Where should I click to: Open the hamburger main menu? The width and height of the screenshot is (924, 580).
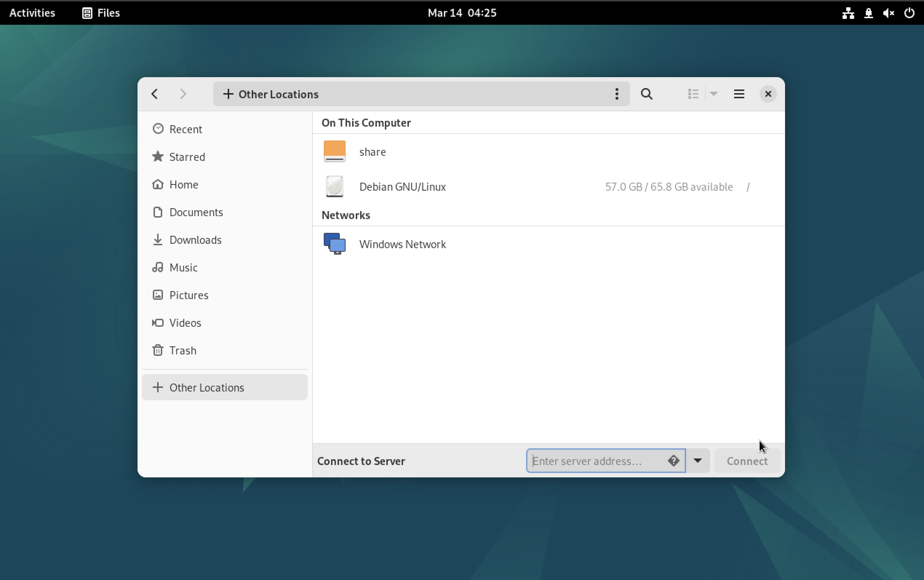click(739, 94)
